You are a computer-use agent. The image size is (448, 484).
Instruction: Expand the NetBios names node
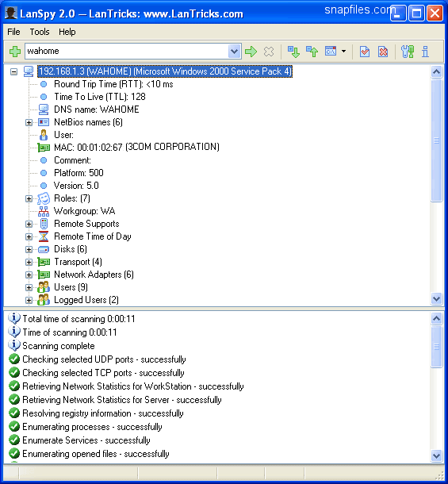pos(29,122)
